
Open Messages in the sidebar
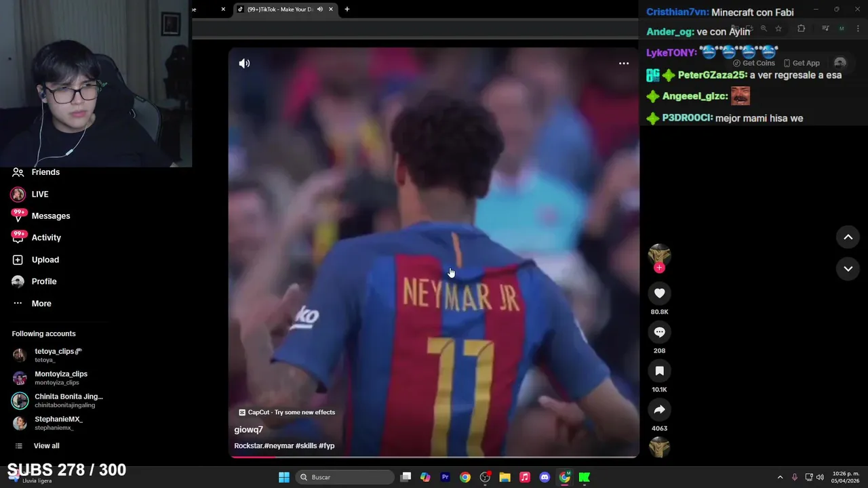tap(51, 216)
